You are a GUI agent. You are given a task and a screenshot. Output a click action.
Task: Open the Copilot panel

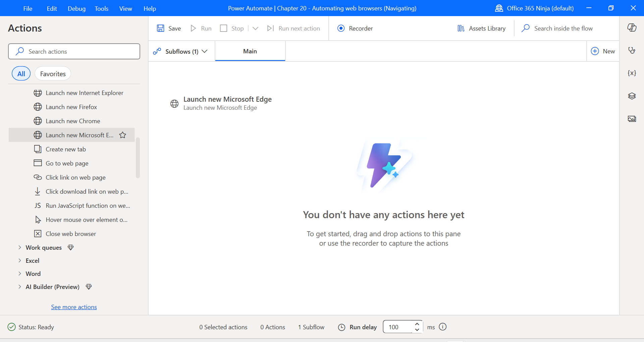(632, 28)
